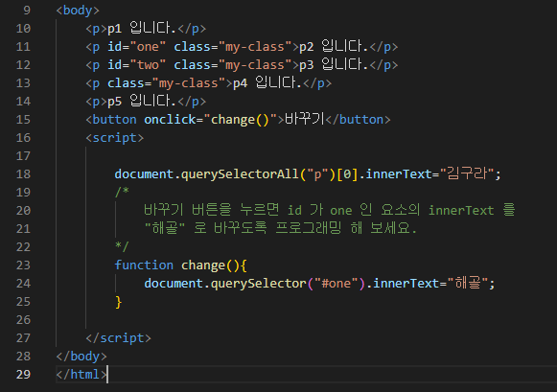Click the function keyword on line 23
The height and width of the screenshot is (392, 557).
[x=144, y=265]
